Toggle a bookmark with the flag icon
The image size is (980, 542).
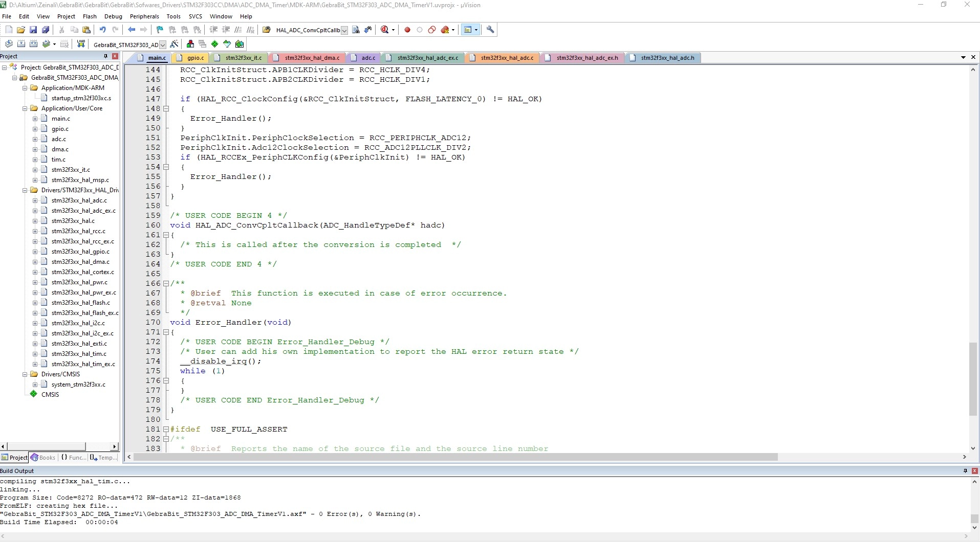click(160, 30)
